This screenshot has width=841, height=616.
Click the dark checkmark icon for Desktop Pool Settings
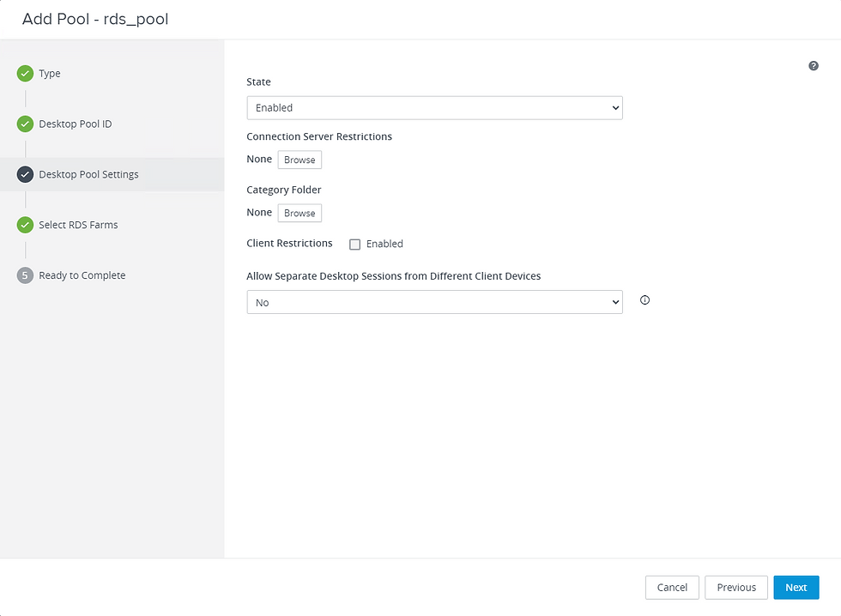tap(25, 174)
